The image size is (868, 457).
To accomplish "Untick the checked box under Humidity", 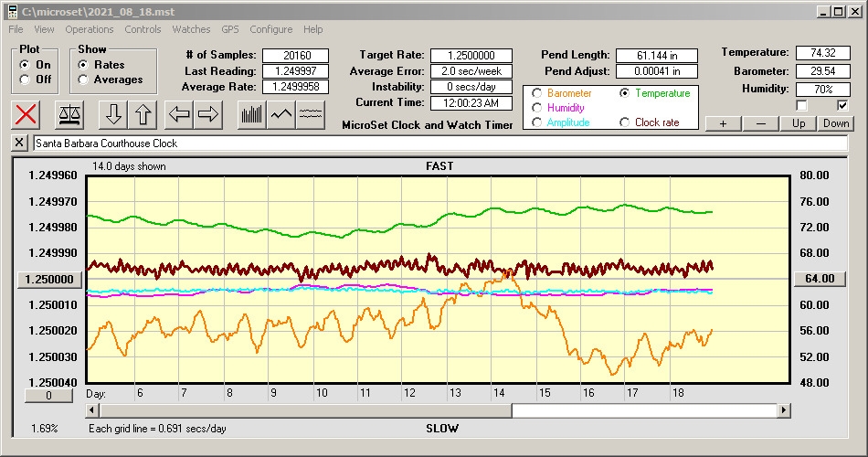I will [x=842, y=105].
